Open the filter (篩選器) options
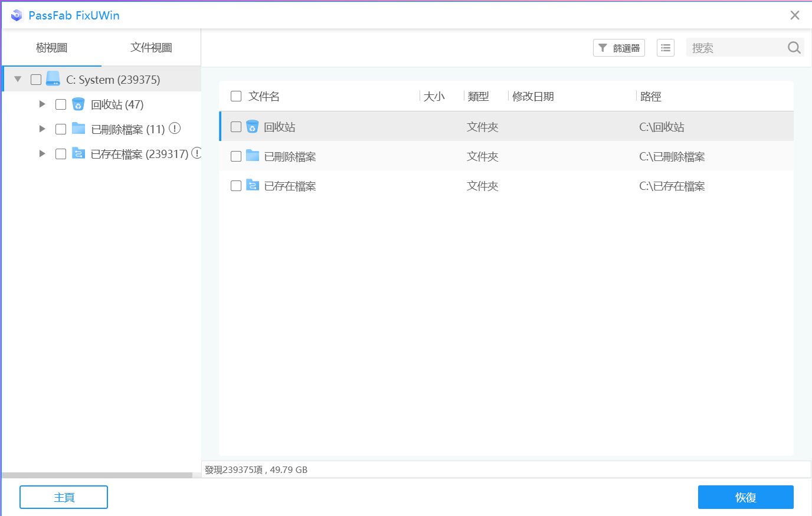 click(618, 47)
